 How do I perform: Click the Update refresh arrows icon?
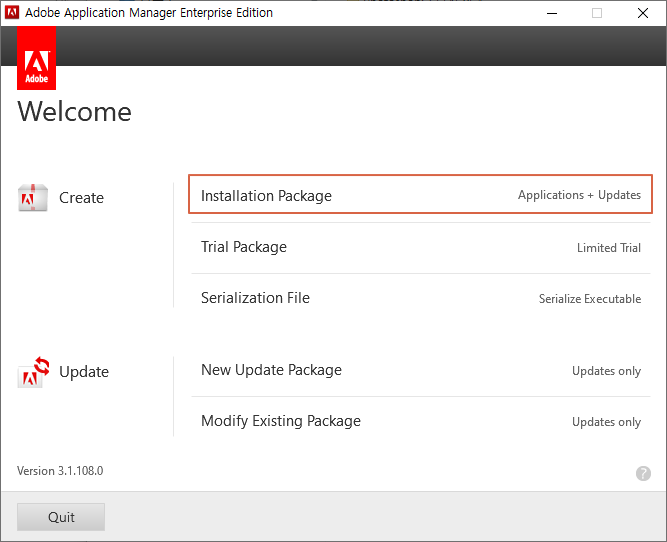tap(33, 372)
